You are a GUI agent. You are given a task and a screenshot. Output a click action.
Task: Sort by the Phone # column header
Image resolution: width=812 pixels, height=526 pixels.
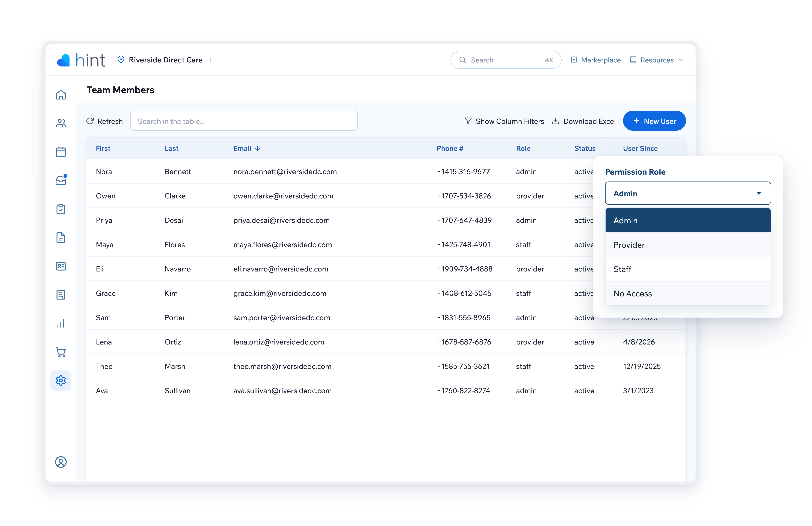coord(450,148)
